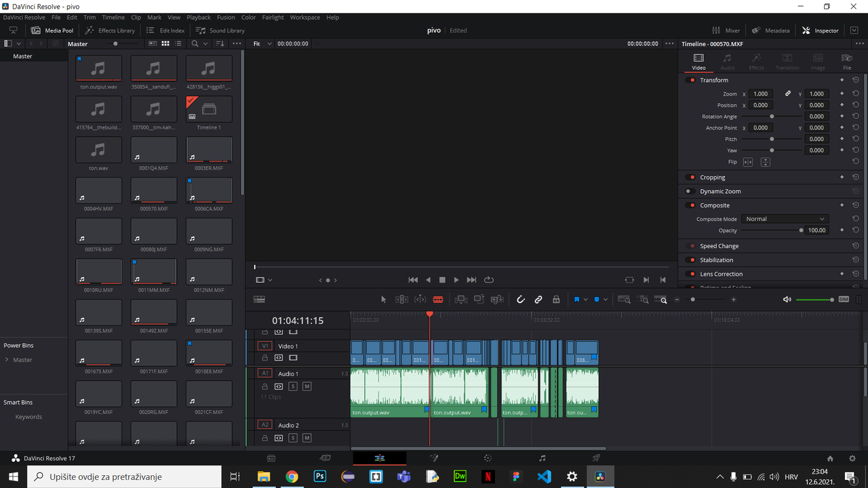The width and height of the screenshot is (868, 488).
Task: Click the Flip horizontal icon
Action: click(748, 162)
